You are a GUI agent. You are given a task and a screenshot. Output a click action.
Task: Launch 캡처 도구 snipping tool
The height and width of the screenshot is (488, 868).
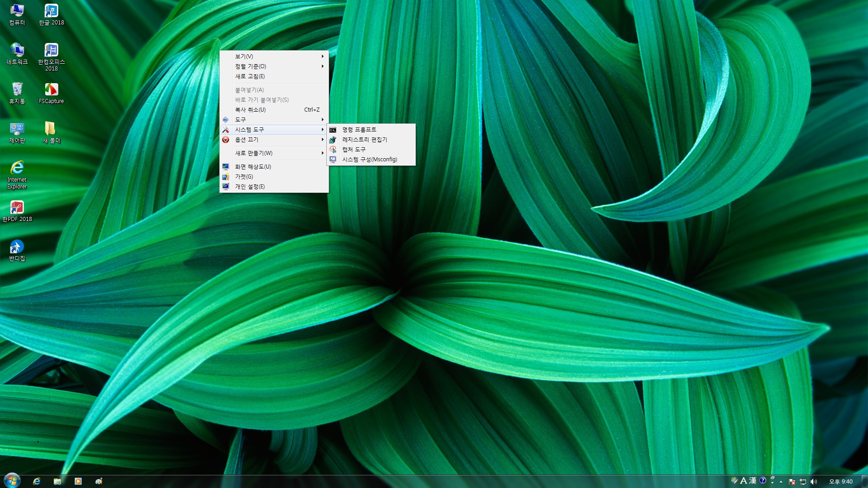371,150
